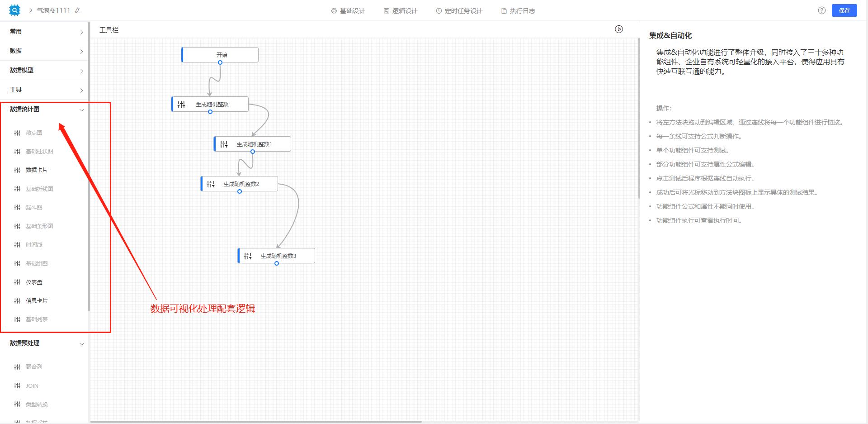
Task: Select the 生成随机整数2 node
Action: [x=239, y=184]
